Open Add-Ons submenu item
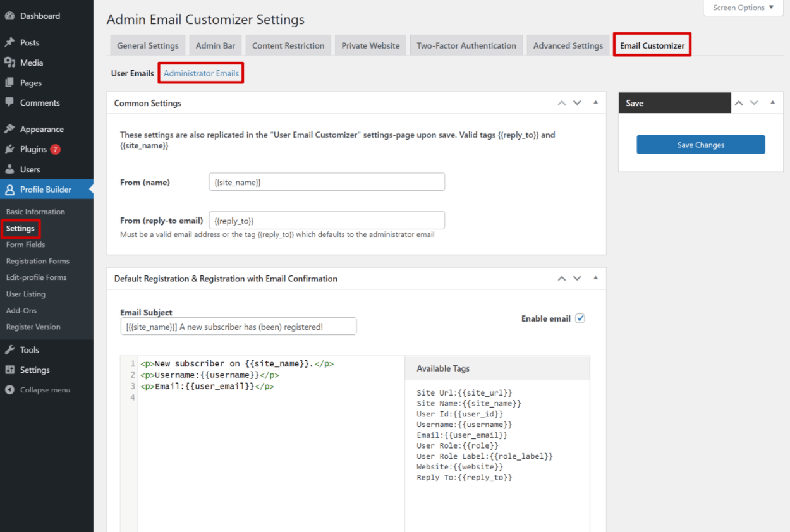Viewport: 790px width, 532px height. click(21, 310)
